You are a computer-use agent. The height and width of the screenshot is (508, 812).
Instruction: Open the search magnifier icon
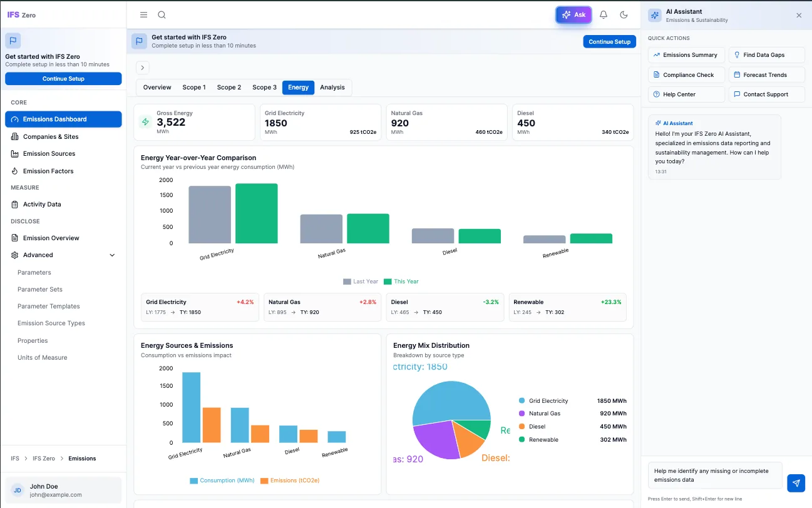(x=162, y=14)
